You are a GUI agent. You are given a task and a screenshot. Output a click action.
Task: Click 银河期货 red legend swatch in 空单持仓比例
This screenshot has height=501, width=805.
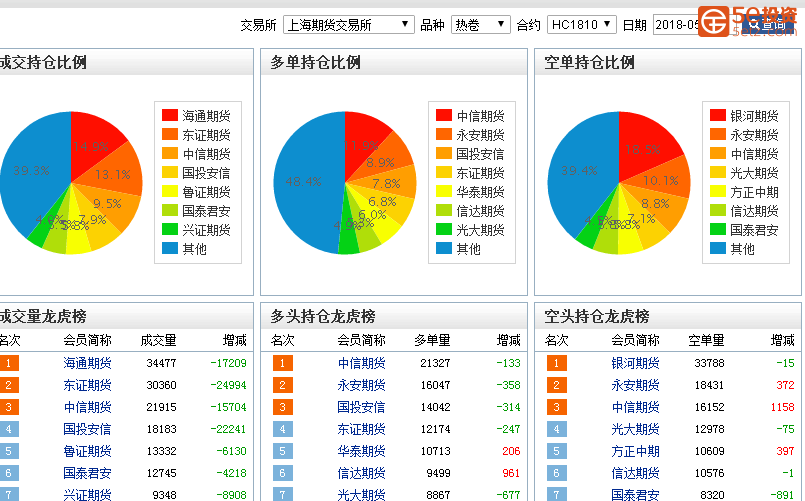718,115
